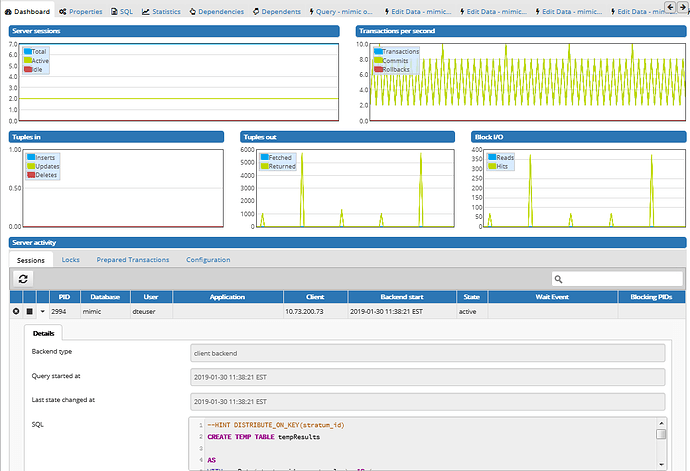Sort sessions by Client column header

(315, 297)
